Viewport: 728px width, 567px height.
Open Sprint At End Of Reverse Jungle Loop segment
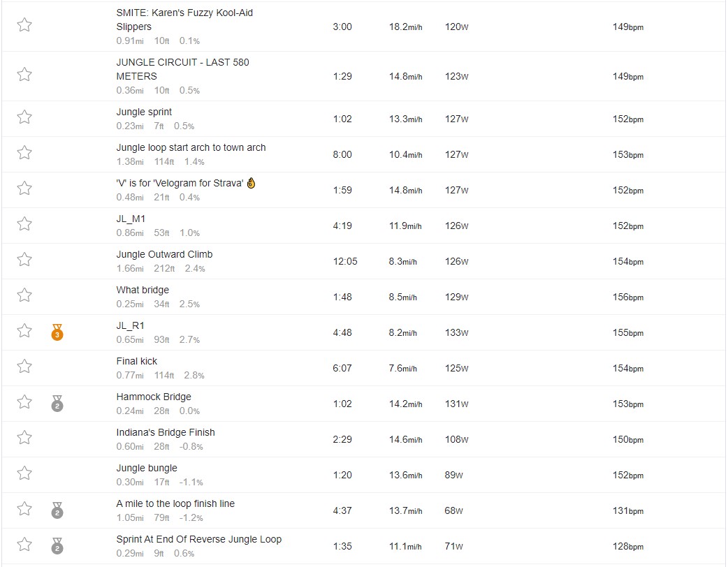coord(198,539)
